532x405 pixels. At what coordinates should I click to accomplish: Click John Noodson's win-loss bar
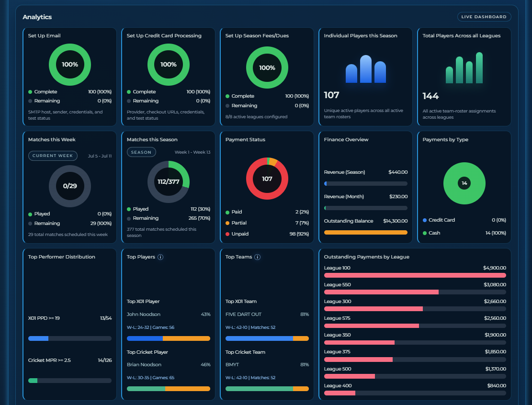click(168, 338)
